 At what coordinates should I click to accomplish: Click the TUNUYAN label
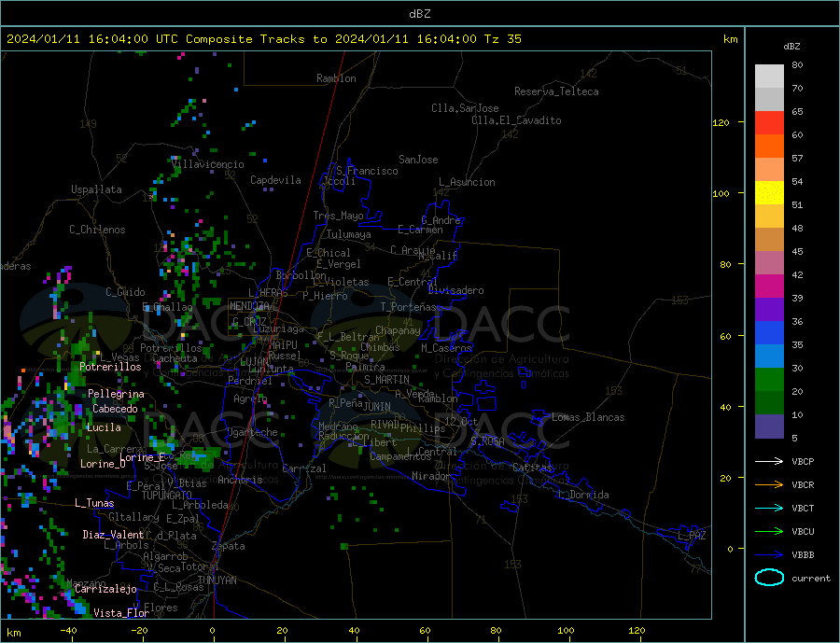pyautogui.click(x=217, y=580)
